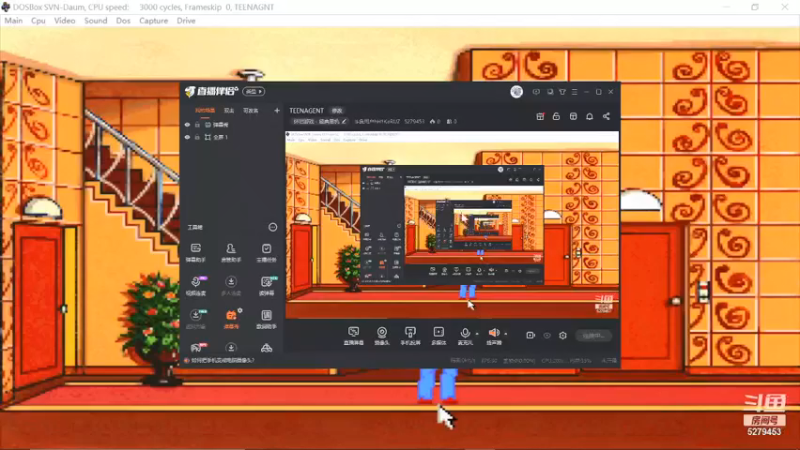Expand microphone options arrow
Viewport: 800px width, 450px height.
pyautogui.click(x=478, y=334)
